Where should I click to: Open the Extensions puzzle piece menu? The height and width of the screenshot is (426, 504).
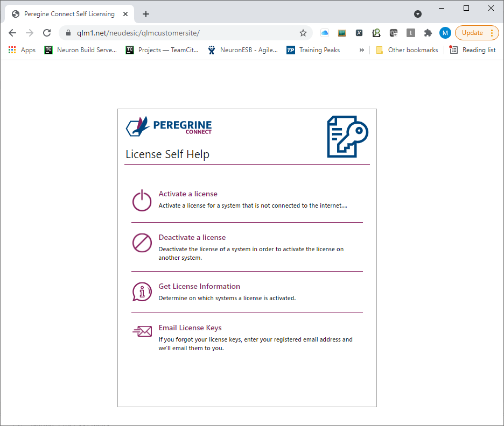coord(428,33)
